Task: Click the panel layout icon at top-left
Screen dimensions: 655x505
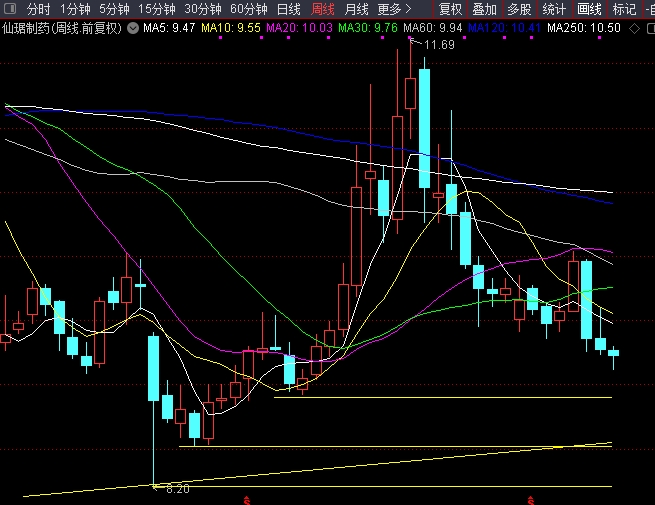Action: pyautogui.click(x=10, y=8)
